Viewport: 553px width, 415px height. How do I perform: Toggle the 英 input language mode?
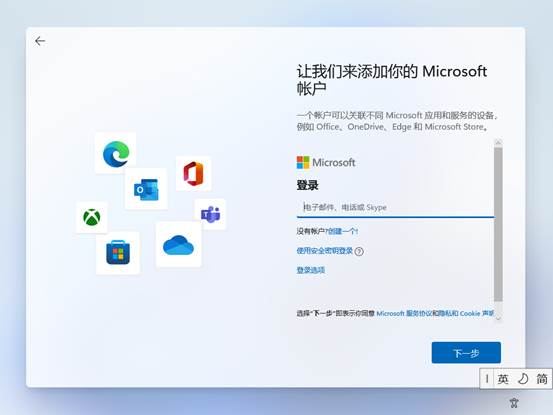503,379
